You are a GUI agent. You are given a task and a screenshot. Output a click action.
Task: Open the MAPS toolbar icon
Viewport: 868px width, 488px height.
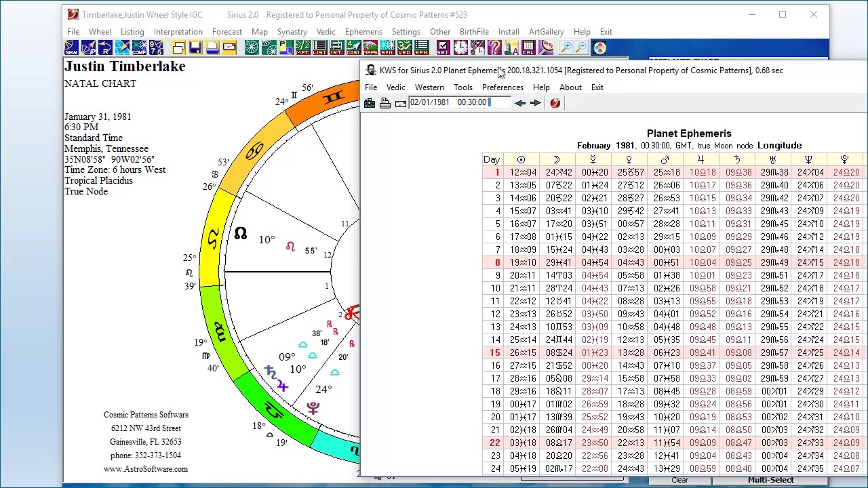click(370, 48)
